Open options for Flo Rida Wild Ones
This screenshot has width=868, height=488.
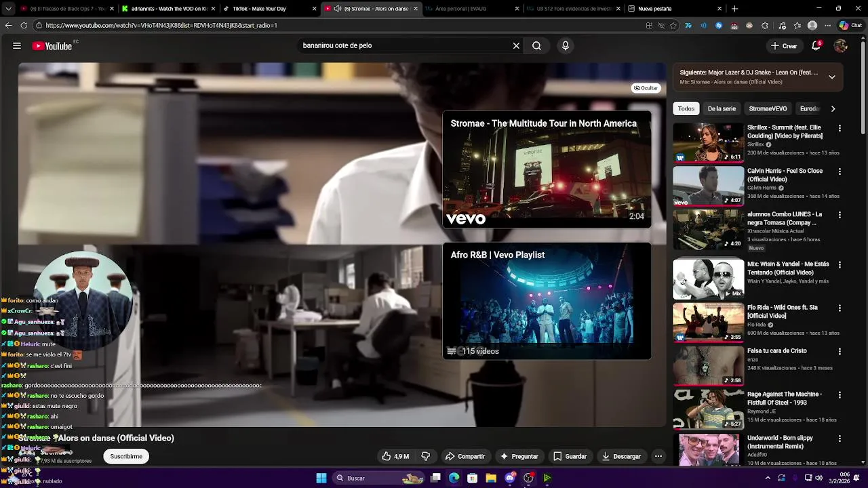tap(840, 308)
